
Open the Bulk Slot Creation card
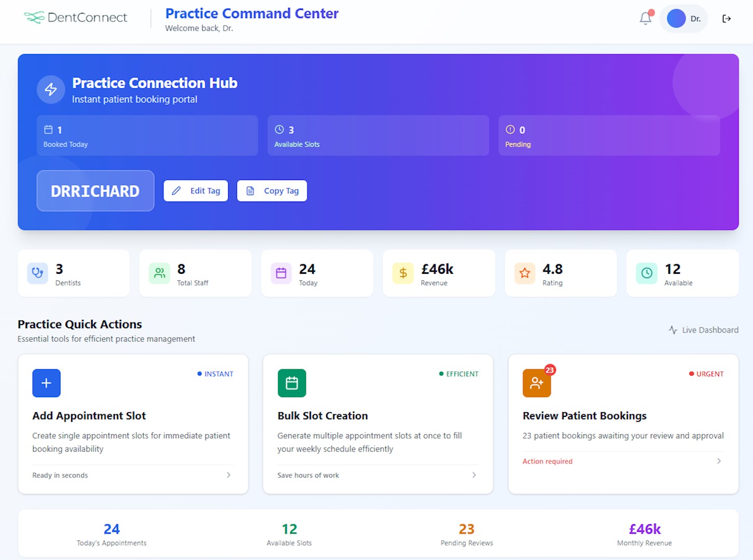pos(378,424)
